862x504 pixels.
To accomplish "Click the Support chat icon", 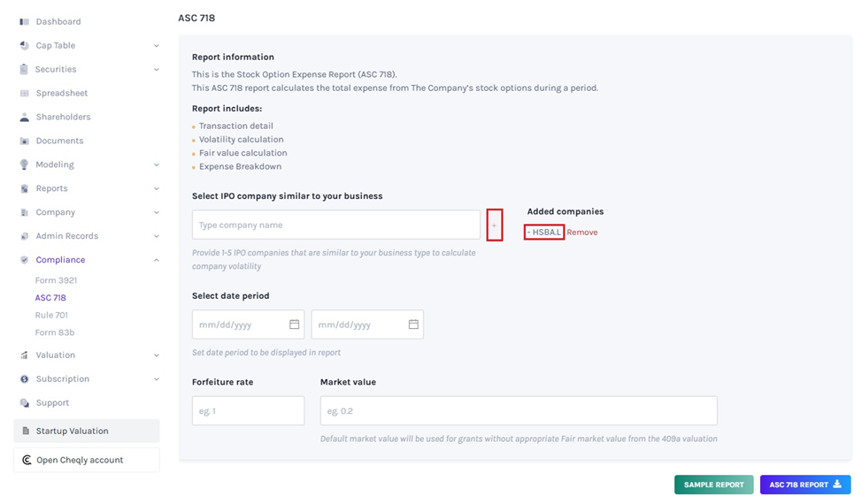I will pos(25,402).
